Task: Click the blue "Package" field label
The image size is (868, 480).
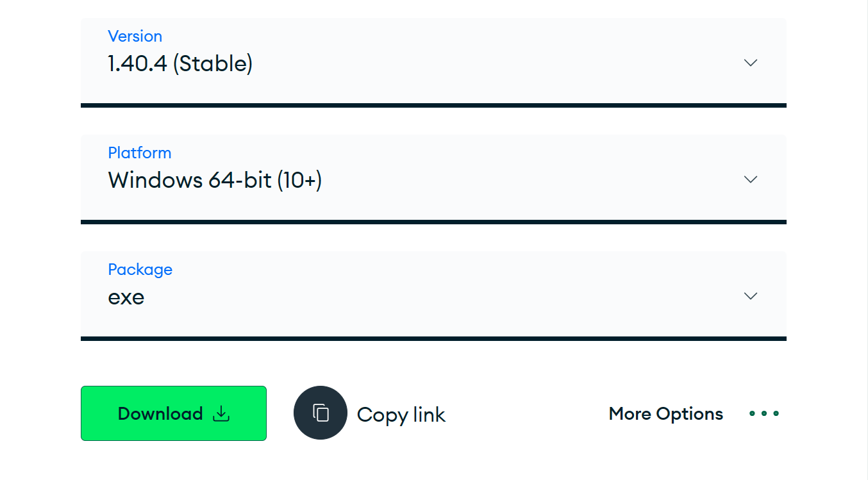Action: tap(140, 270)
